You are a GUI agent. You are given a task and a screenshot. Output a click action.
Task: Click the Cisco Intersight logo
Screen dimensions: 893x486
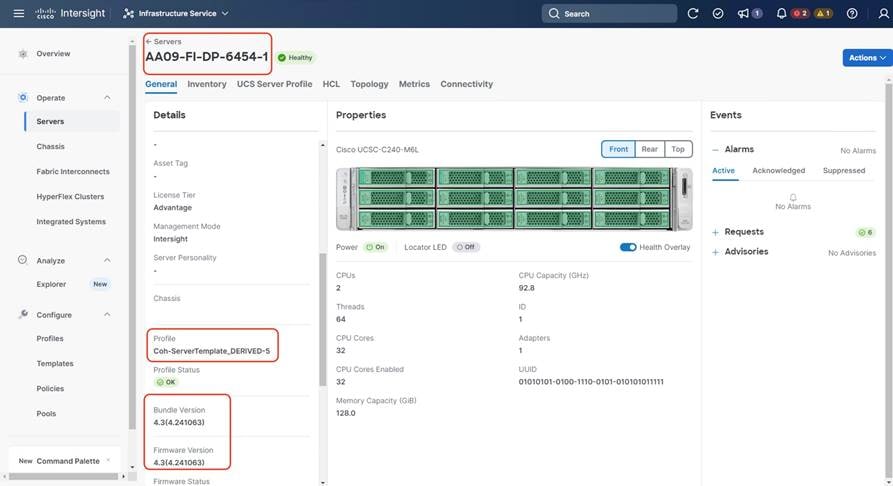coord(70,13)
